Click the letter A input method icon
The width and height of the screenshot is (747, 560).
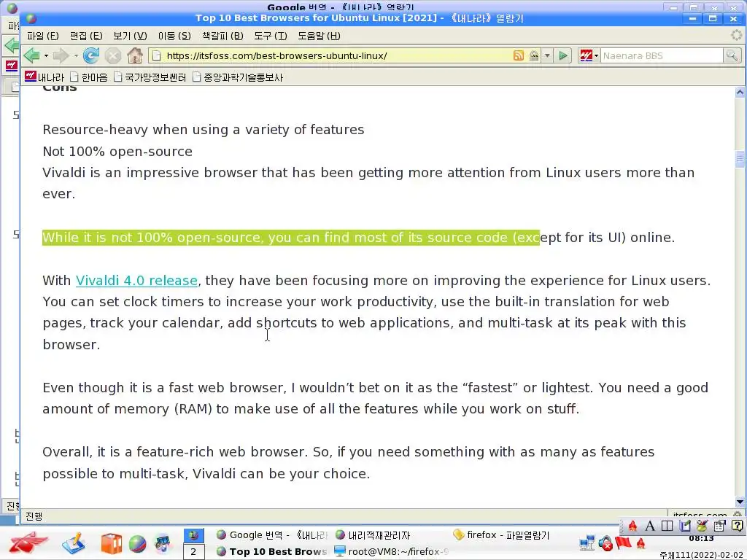tap(650, 526)
